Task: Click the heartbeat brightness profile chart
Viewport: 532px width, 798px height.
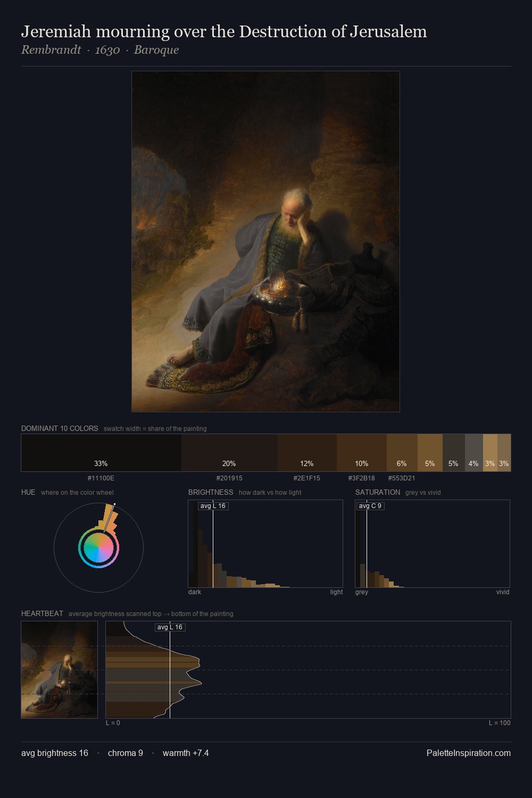Action: tap(308, 670)
